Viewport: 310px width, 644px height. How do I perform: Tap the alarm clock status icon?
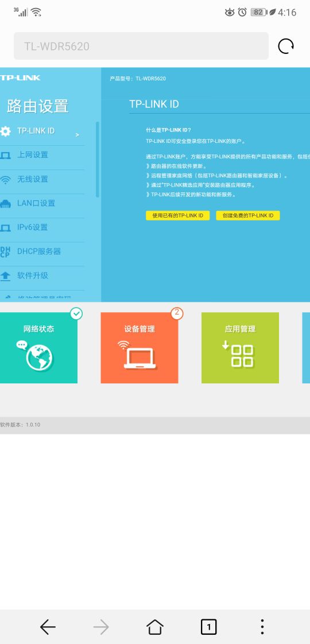click(242, 12)
